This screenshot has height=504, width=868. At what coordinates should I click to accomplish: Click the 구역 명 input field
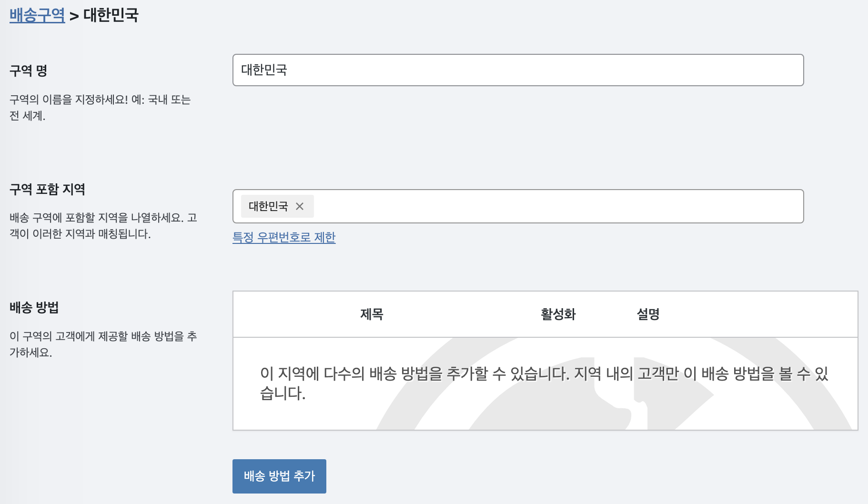(x=518, y=70)
